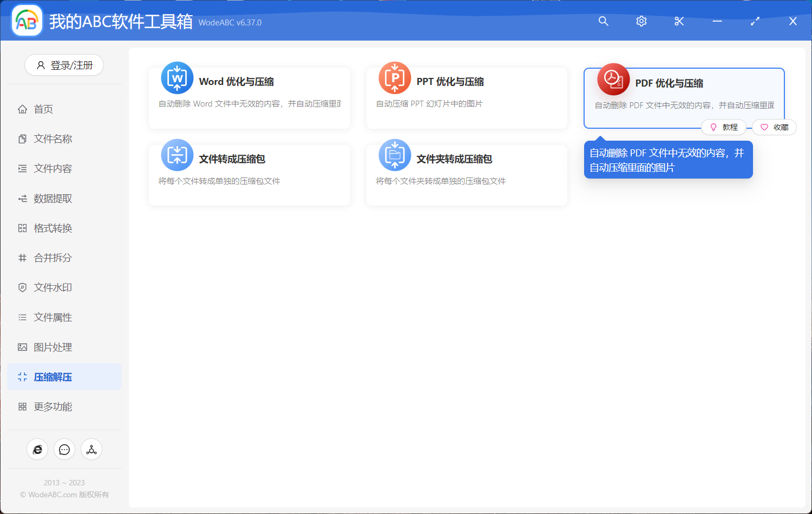Open feedback via the chat bubble icon
812x514 pixels.
click(x=64, y=449)
